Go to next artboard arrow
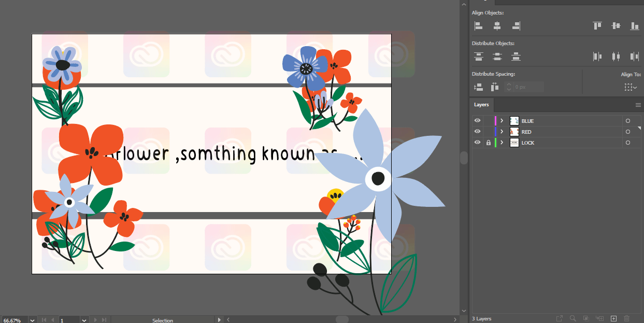 (x=95, y=320)
